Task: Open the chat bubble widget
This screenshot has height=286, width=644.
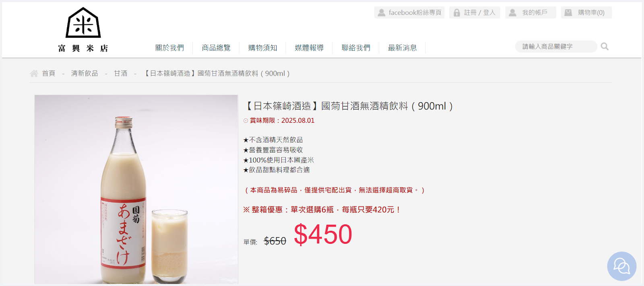Action: click(621, 266)
